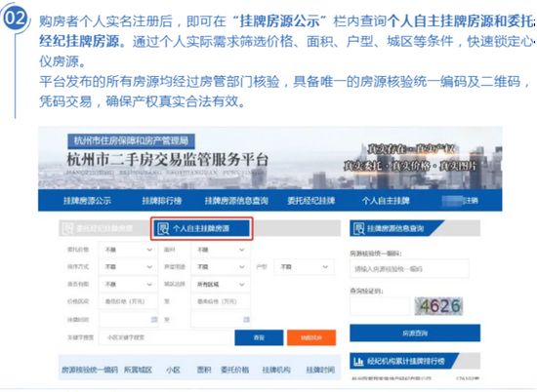
Task: Focus the 最低价格 (万元) input field
Action: [128, 301]
